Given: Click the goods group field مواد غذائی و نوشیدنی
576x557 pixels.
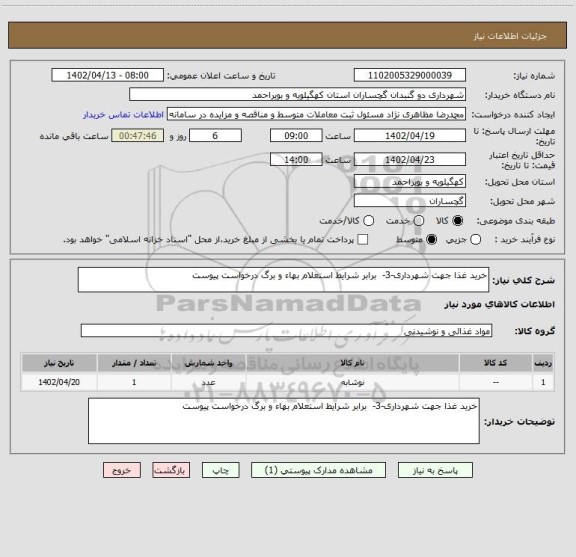Looking at the screenshot, I should [286, 331].
